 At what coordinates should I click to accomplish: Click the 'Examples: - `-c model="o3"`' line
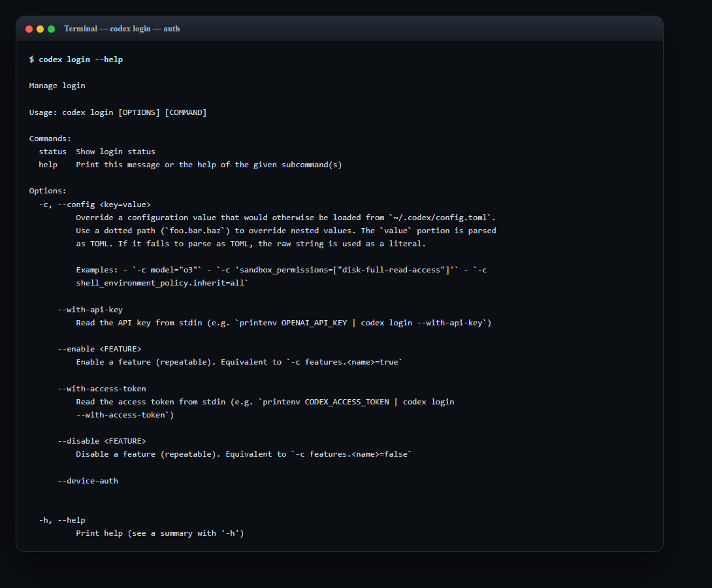(281, 270)
